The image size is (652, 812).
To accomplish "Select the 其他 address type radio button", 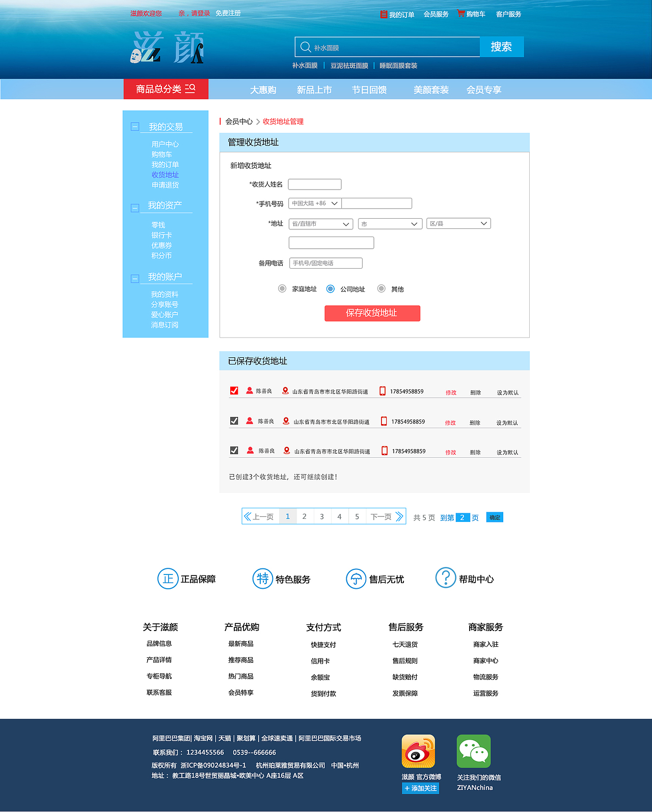I will 381,289.
